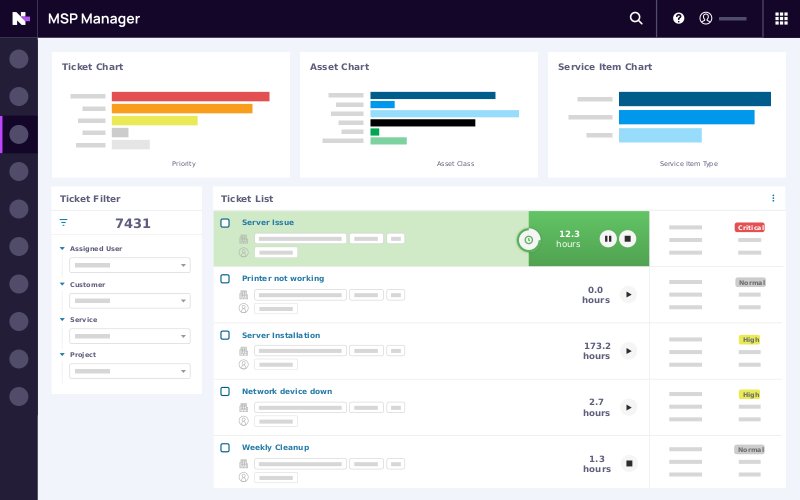Collapse the Customer filter section
This screenshot has height=500, width=800.
[x=62, y=284]
